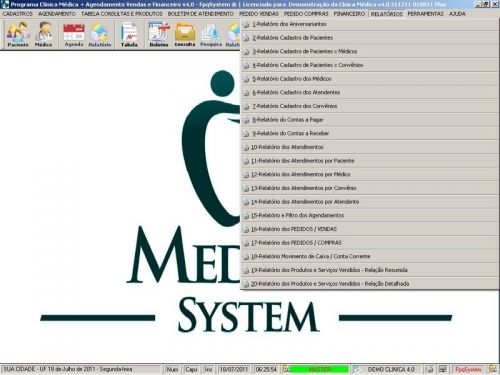Screen dimensions: 500x375
Task: Select 5-Relatório Cadastro dos Médicos
Action: [x=369, y=79]
